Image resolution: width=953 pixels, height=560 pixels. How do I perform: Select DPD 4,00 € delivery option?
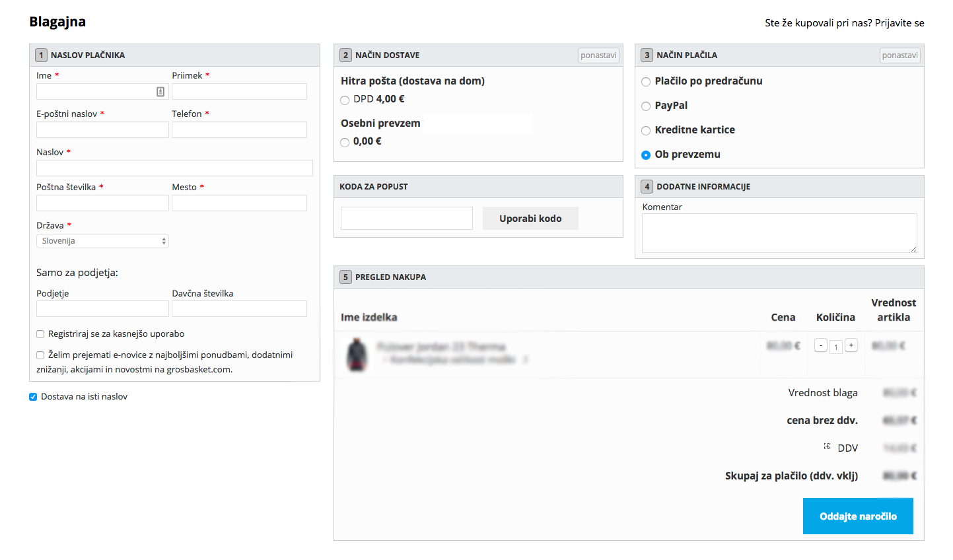[345, 100]
